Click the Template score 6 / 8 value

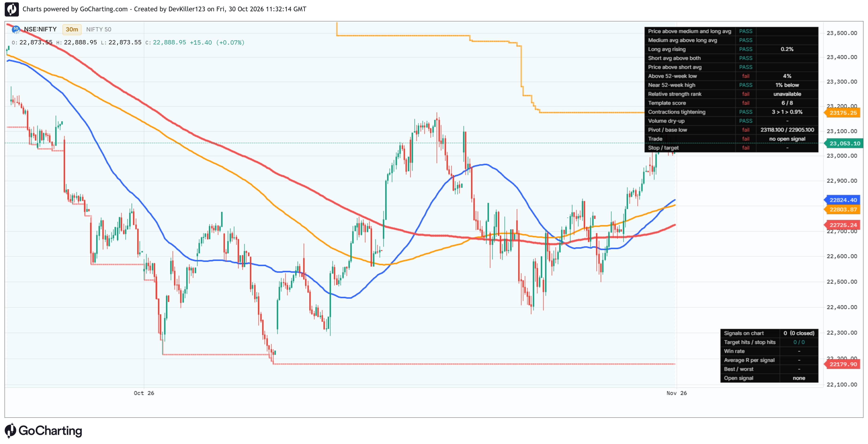pos(787,103)
